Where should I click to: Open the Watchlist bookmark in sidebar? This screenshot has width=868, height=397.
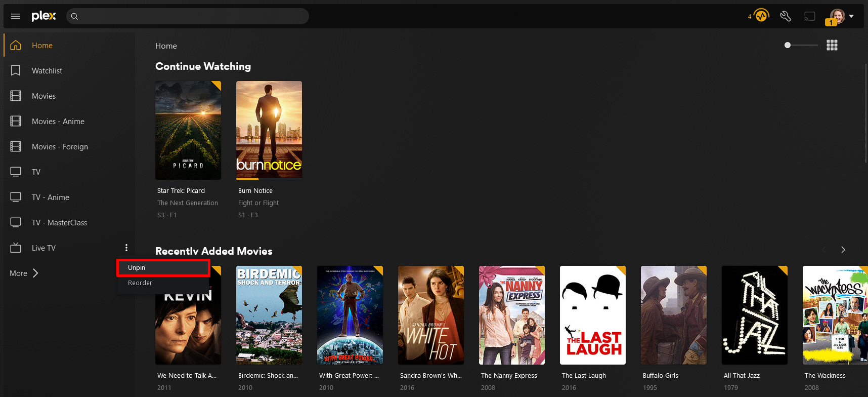(x=47, y=71)
